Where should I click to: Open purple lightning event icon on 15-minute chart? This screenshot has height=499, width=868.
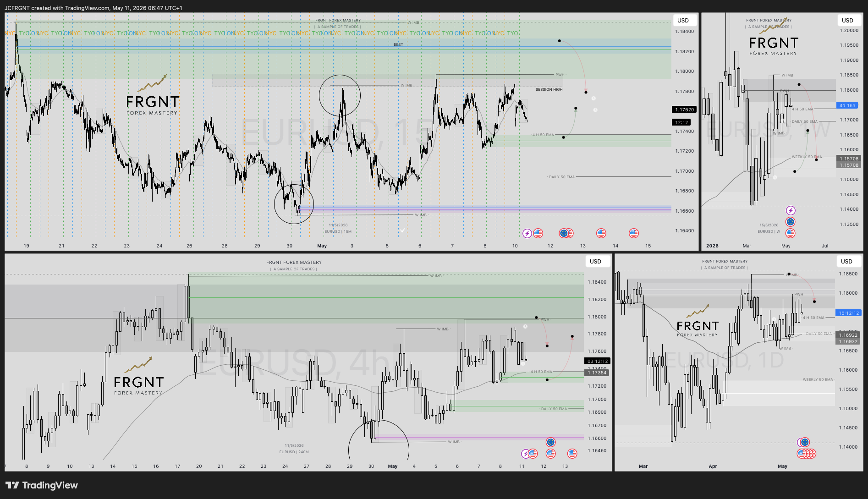[527, 234]
